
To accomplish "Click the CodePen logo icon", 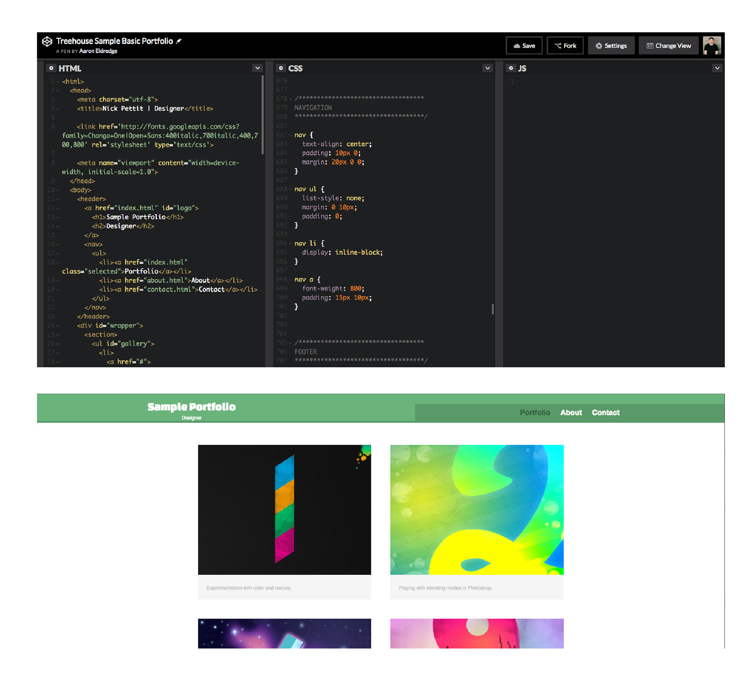I will tap(47, 41).
